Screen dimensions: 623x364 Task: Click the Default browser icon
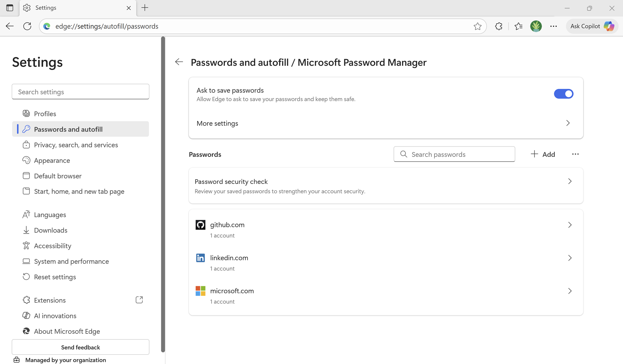pos(26,176)
